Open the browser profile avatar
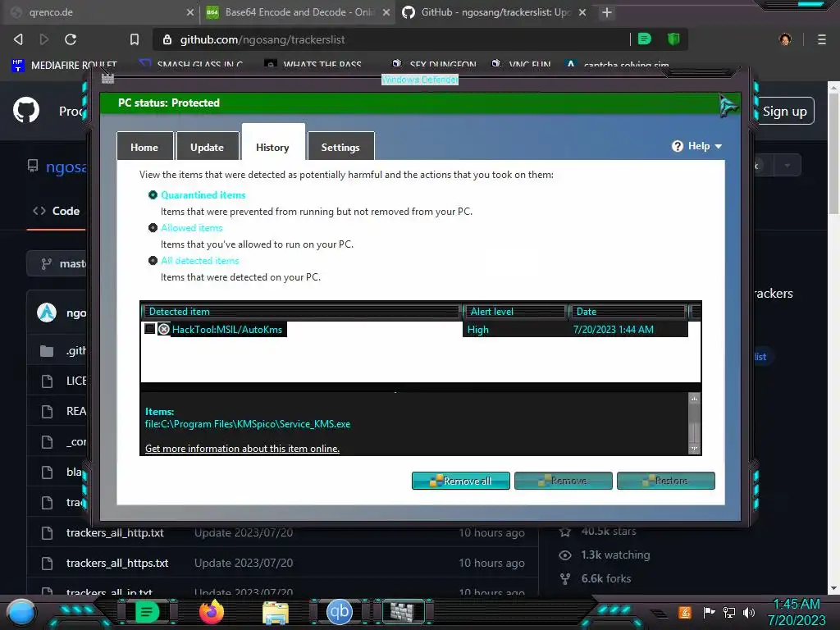Viewport: 840px width, 630px height. (x=785, y=39)
